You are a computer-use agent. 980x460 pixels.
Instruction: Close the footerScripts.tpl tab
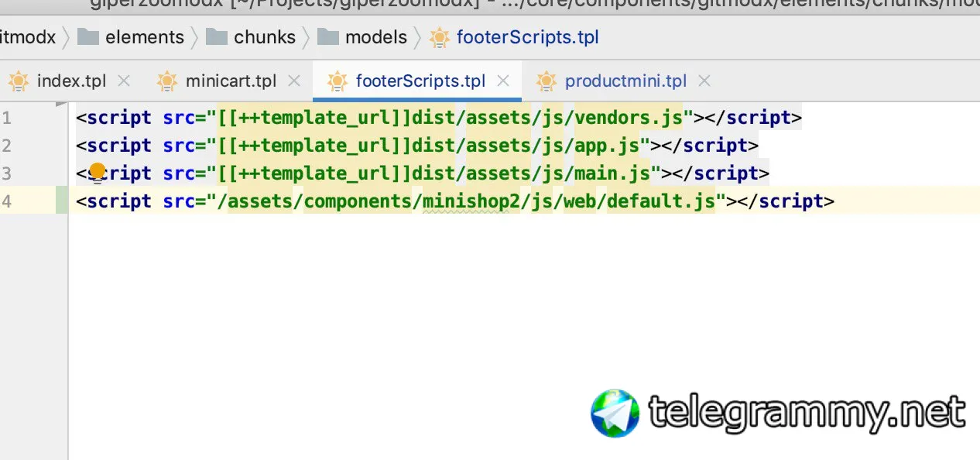coord(503,81)
